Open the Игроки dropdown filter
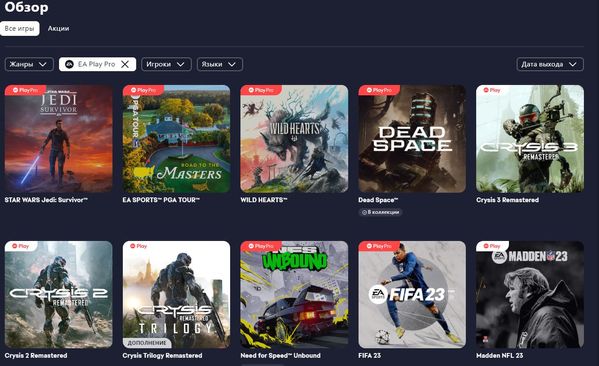599x366 pixels. pyautogui.click(x=166, y=64)
